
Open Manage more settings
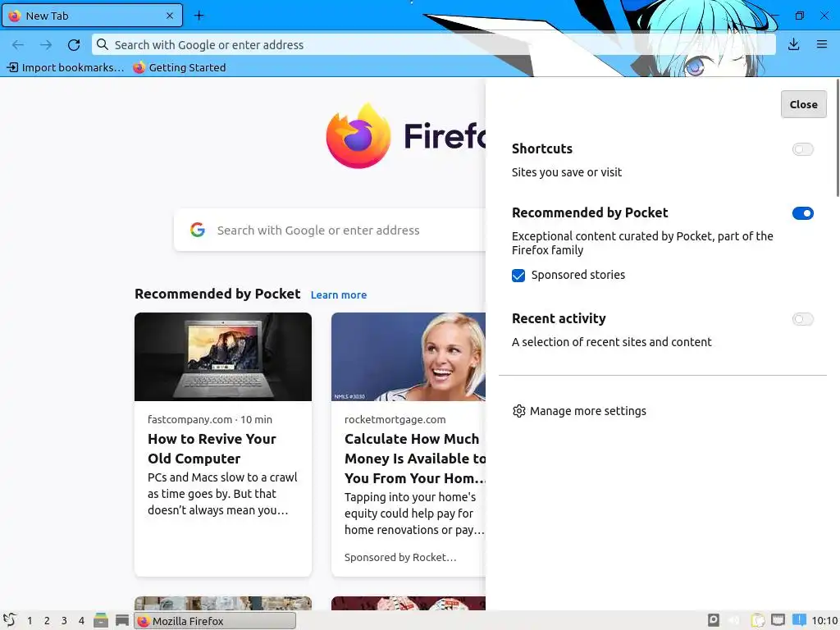tap(580, 411)
